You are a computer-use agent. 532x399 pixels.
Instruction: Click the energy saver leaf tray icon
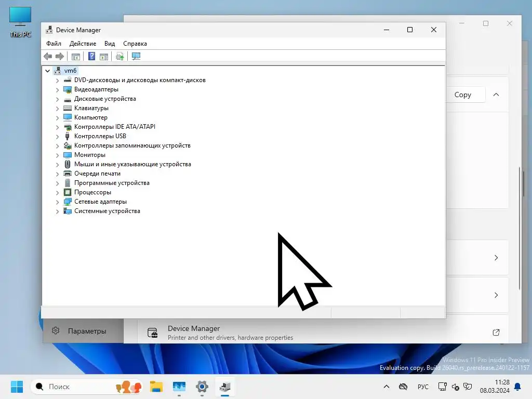coord(468,387)
